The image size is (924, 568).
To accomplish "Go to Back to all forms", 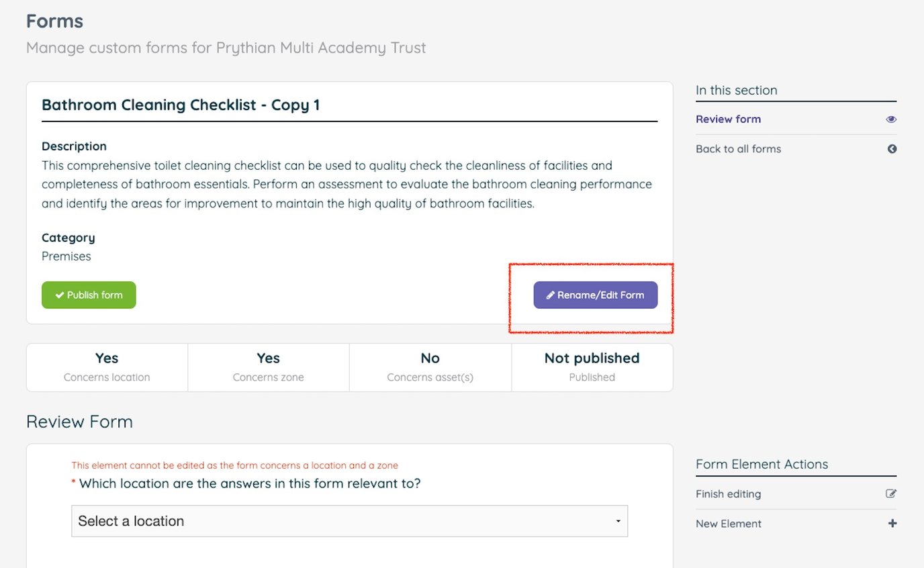I will pyautogui.click(x=738, y=149).
